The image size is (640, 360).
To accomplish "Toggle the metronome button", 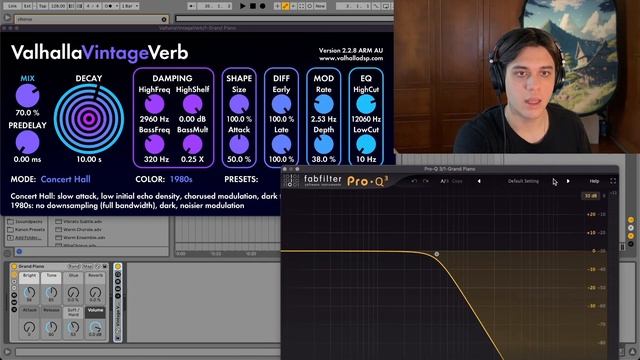I will point(110,6).
